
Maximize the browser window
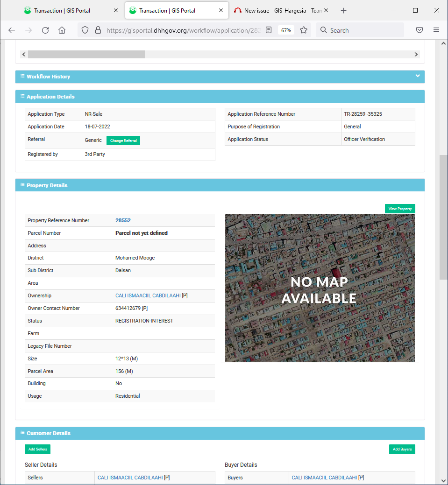(x=415, y=10)
